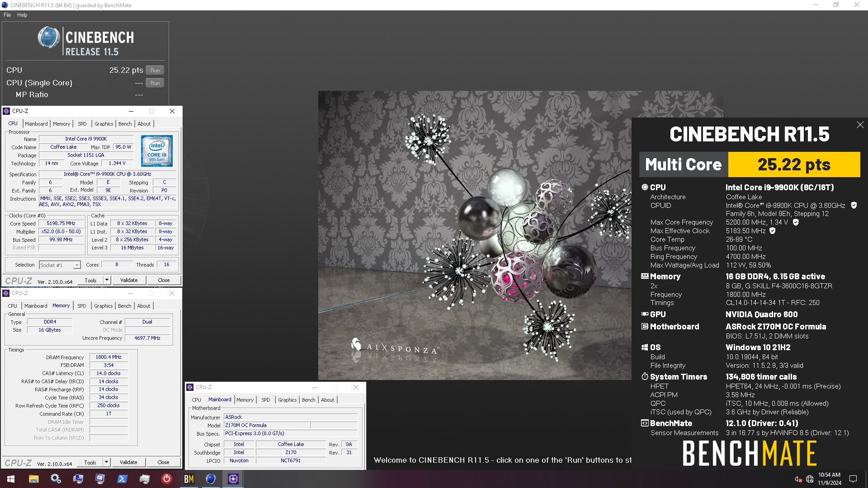Click the Memory module icon in BenchMate panel

(x=645, y=276)
